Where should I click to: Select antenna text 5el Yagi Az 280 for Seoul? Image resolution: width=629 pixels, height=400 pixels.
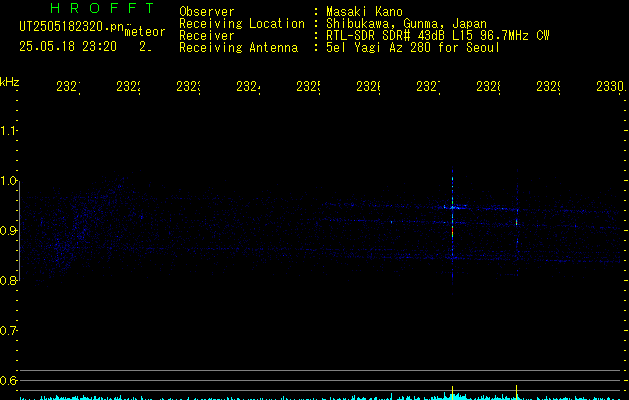(413, 48)
